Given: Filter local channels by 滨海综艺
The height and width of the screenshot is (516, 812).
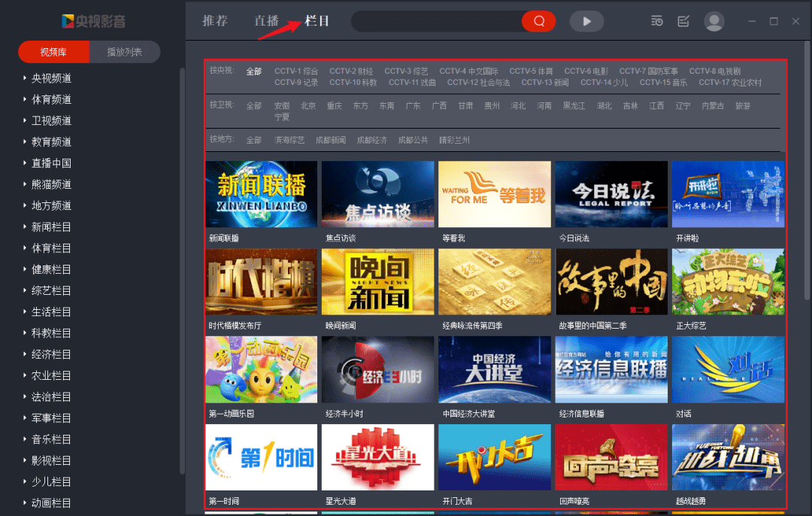Looking at the screenshot, I should point(289,141).
